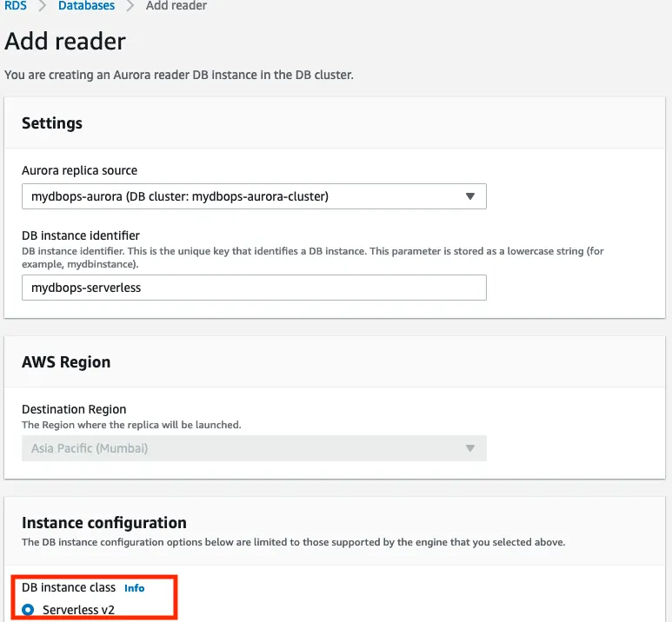
Task: Click the AWS Region section heading
Action: [x=66, y=362]
